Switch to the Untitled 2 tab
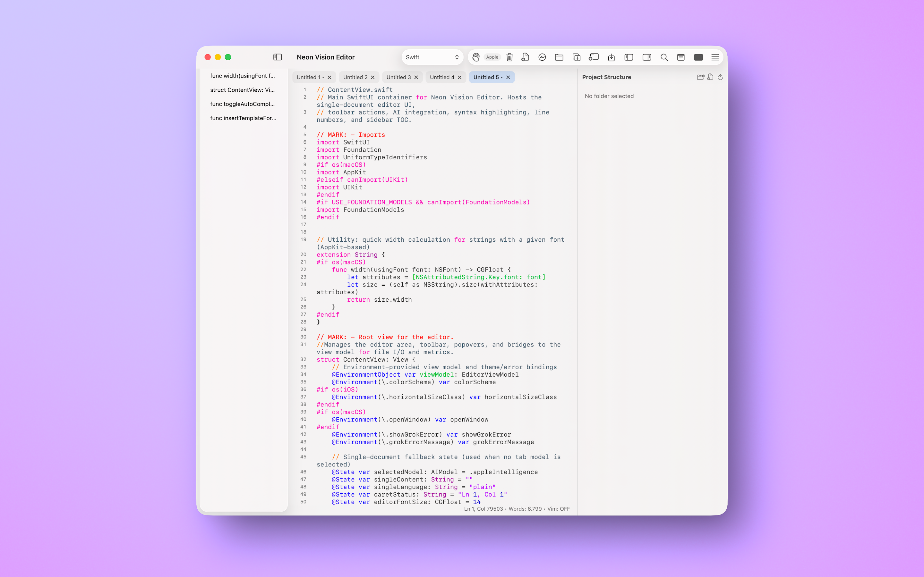The height and width of the screenshot is (577, 924). click(x=355, y=77)
